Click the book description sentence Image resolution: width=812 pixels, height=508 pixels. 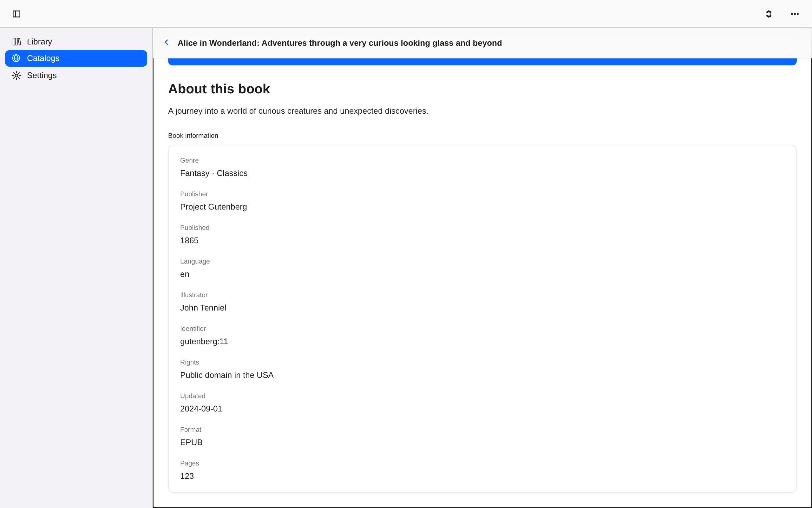coord(298,111)
